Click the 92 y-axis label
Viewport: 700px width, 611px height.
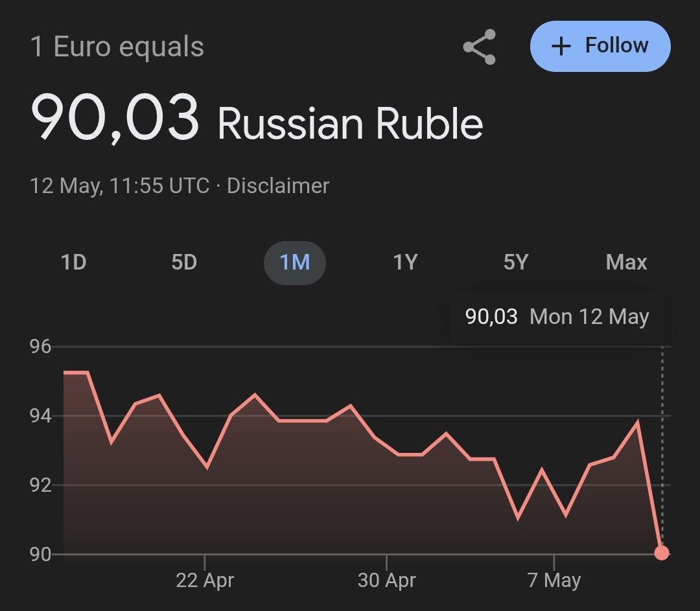[40, 485]
